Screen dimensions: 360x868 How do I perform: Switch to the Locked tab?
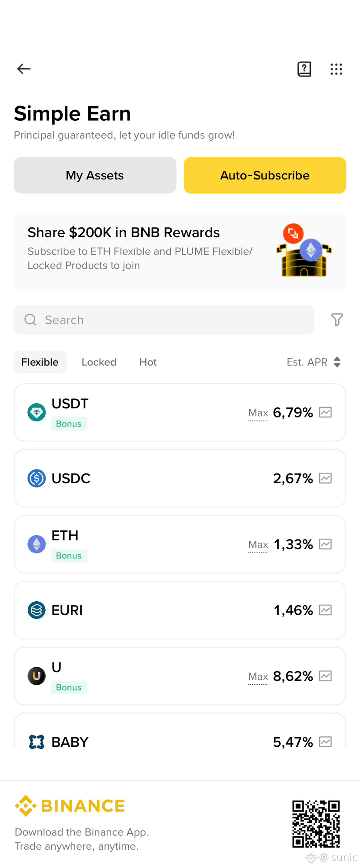point(99,362)
